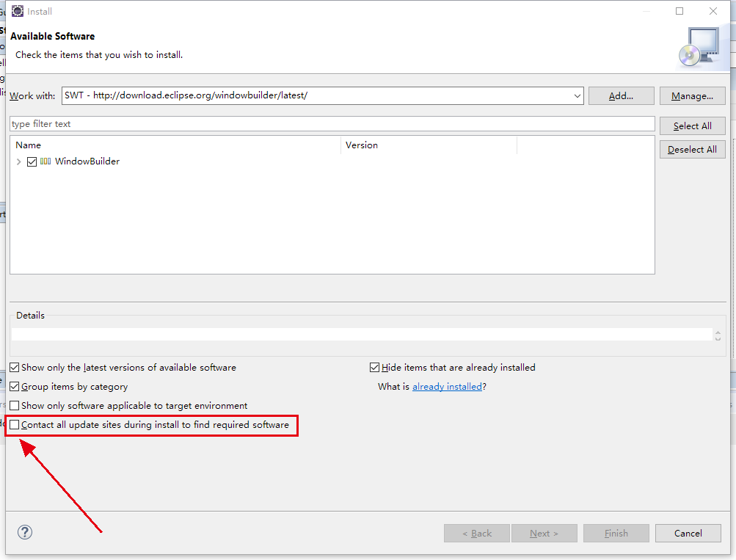Open the Work with dropdown arrow
The height and width of the screenshot is (560, 736).
pos(577,95)
